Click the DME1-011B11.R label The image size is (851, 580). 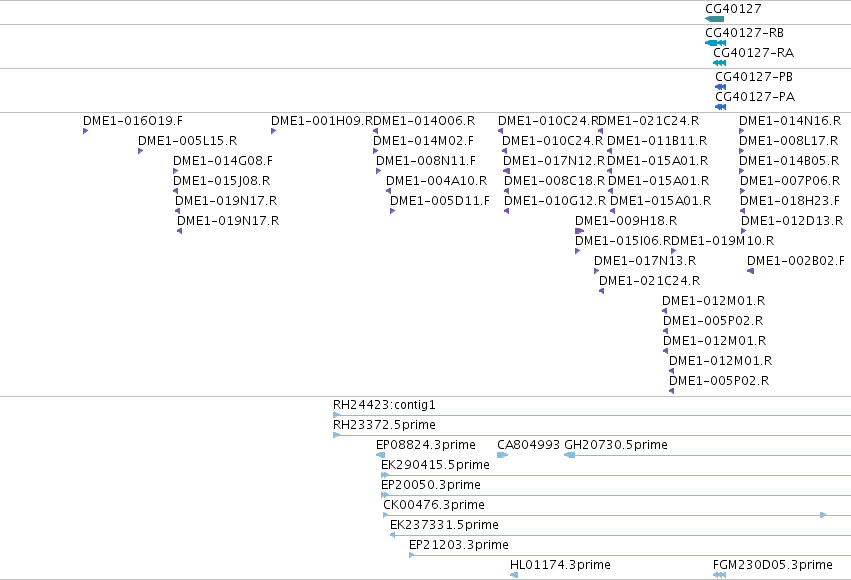657,141
